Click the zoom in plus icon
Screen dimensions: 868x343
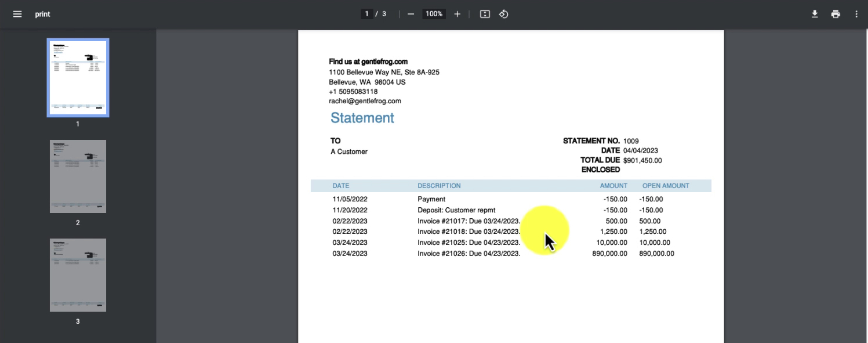pyautogui.click(x=457, y=14)
